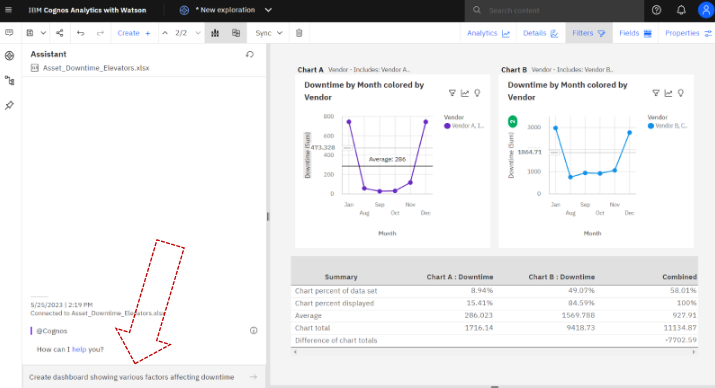This screenshot has height=388, width=715.
Task: Click the share icon in toolbar
Action: [x=59, y=33]
